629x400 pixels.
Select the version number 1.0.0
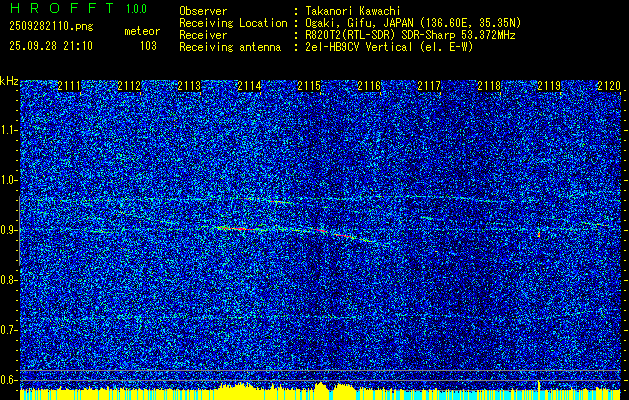coord(136,9)
